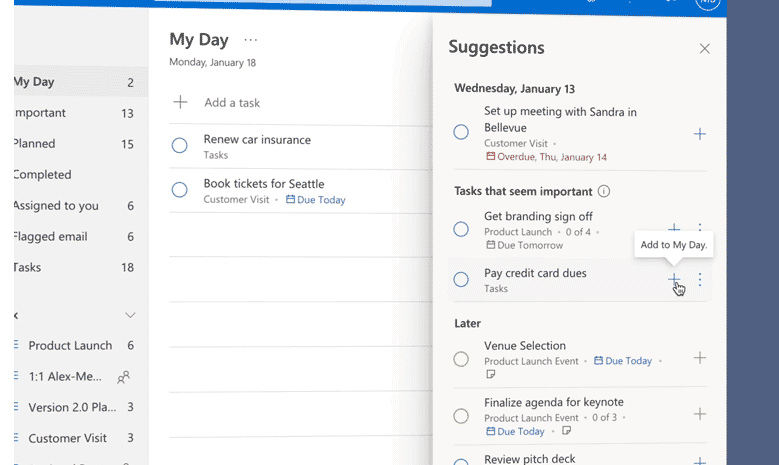The width and height of the screenshot is (779, 465).
Task: Click calendar icon next to Due Tomorrow
Action: [490, 245]
